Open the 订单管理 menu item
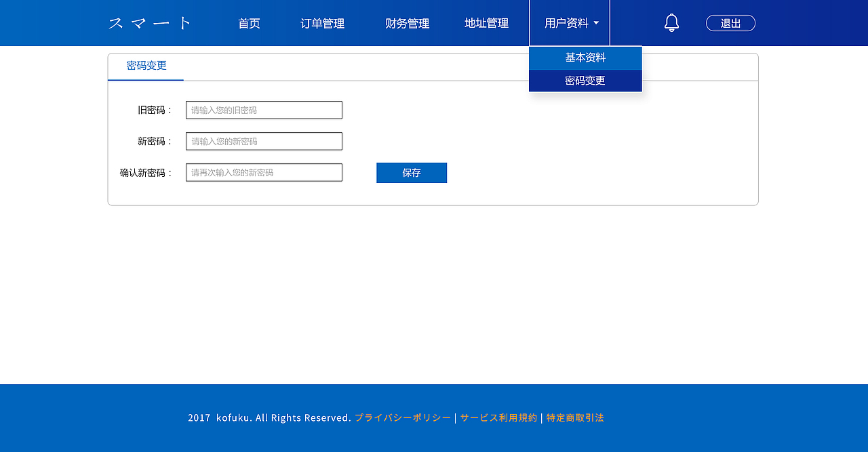The image size is (868, 452). pos(323,22)
